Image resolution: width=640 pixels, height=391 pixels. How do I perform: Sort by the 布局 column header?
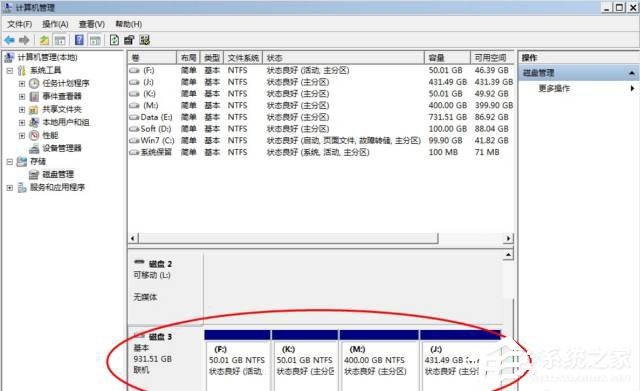(x=188, y=58)
